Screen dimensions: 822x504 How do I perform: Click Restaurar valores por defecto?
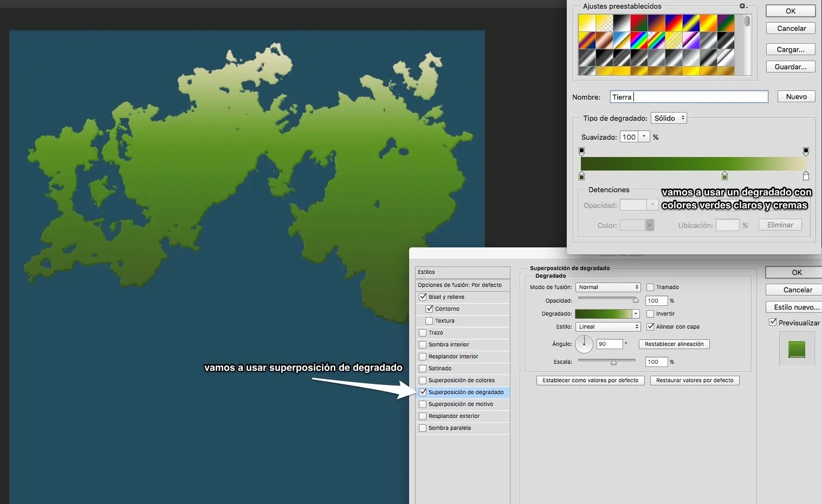(x=695, y=380)
